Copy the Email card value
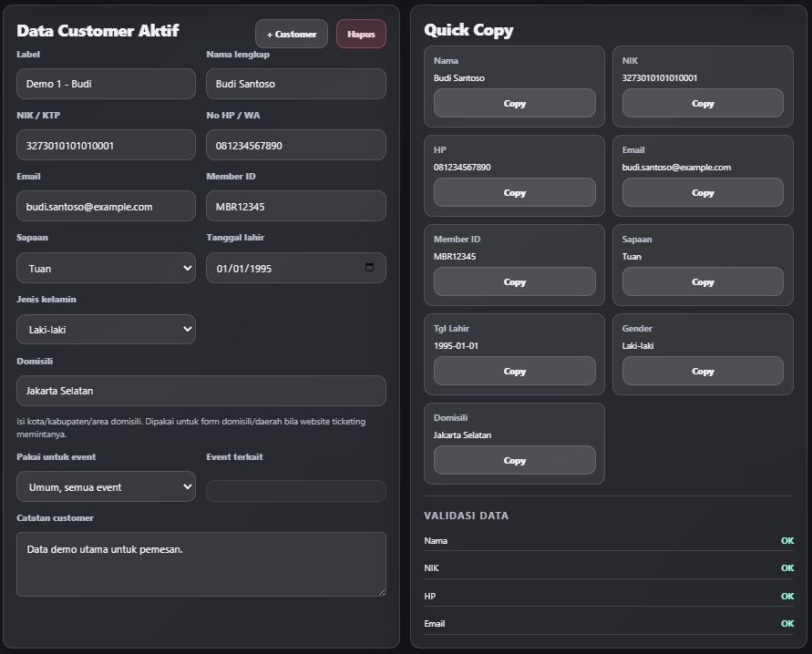 pos(703,192)
